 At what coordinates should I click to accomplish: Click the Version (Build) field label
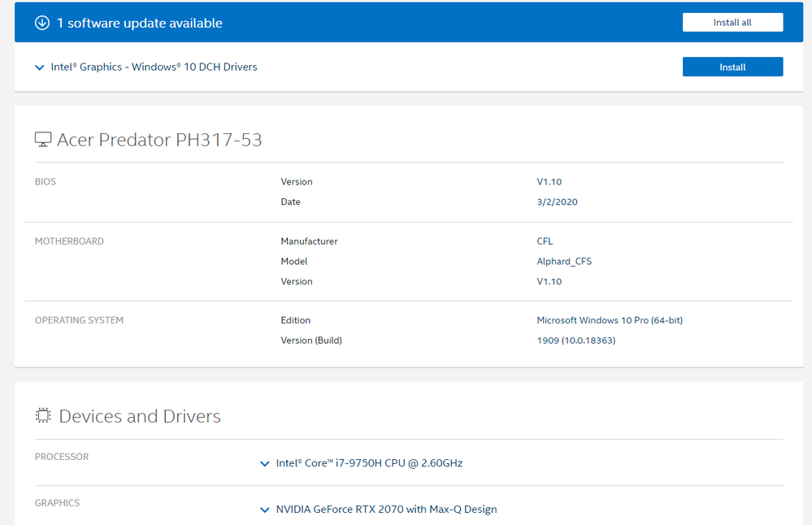[311, 341]
